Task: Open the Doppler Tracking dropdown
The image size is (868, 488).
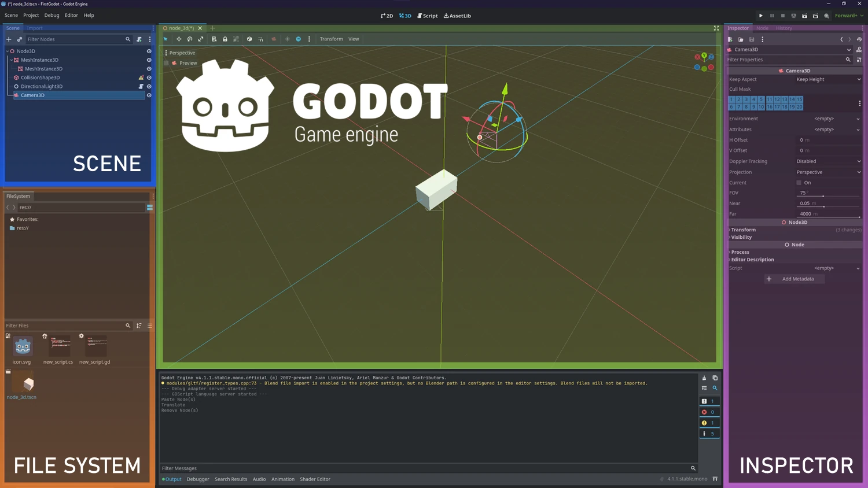Action: tap(829, 161)
